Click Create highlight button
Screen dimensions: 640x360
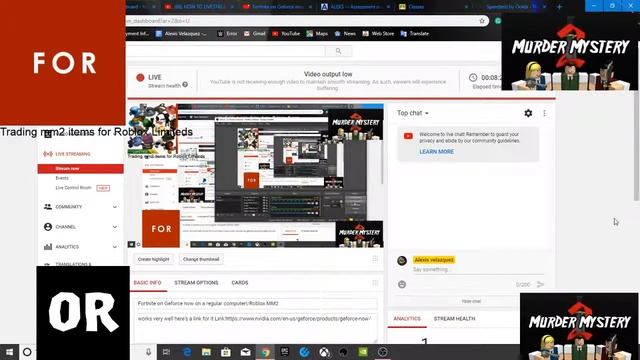coord(153,259)
